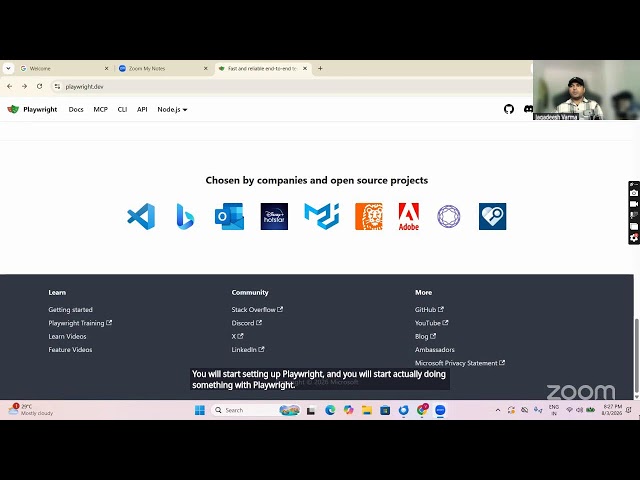Open the GitHub icon in navbar
Viewport: 640px width, 480px height.
click(x=509, y=109)
